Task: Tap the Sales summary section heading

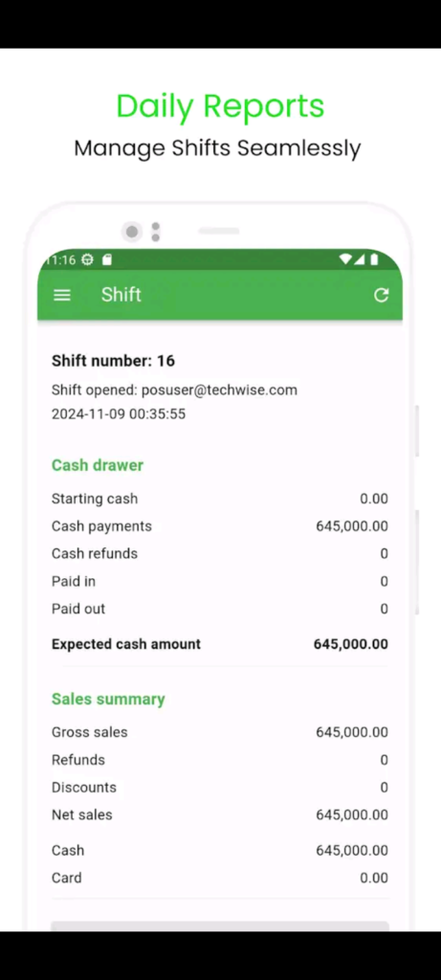Action: click(x=108, y=699)
